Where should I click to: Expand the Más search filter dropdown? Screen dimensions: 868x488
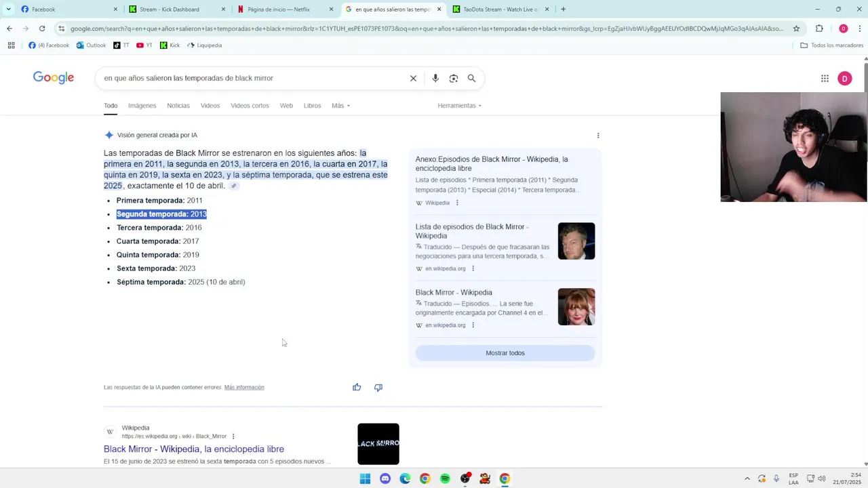pyautogui.click(x=340, y=106)
